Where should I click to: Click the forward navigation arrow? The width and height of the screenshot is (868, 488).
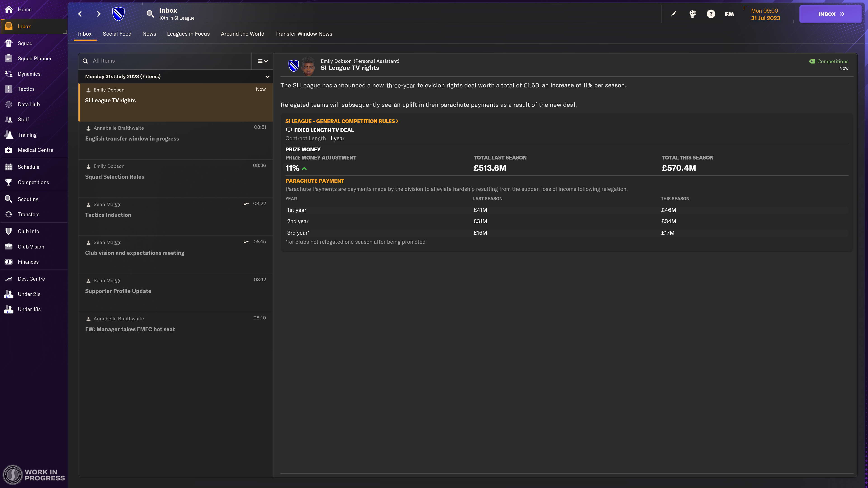tap(99, 14)
